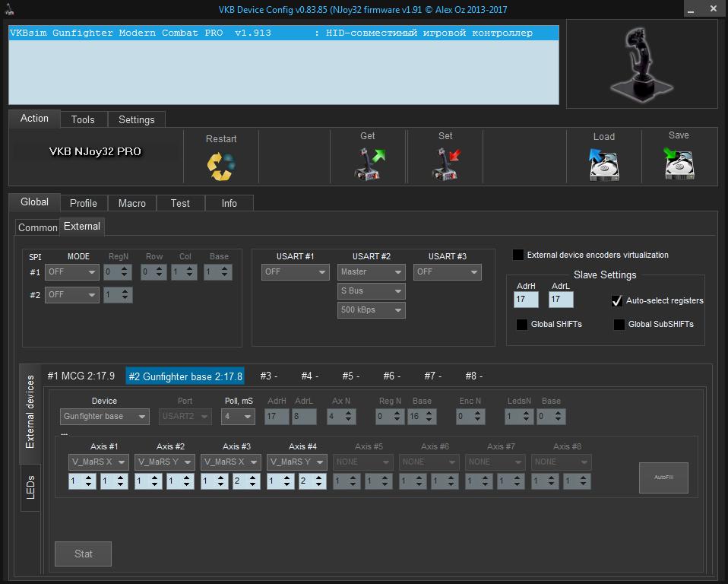Open the Test tab
Image resolution: width=728 pixels, height=584 pixels.
pyautogui.click(x=180, y=203)
